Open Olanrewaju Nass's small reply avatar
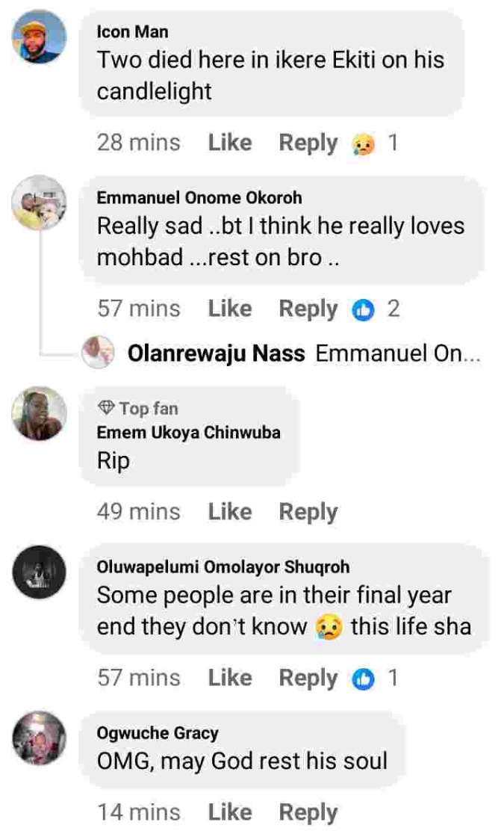Image resolution: width=504 pixels, height=831 pixels. click(100, 353)
